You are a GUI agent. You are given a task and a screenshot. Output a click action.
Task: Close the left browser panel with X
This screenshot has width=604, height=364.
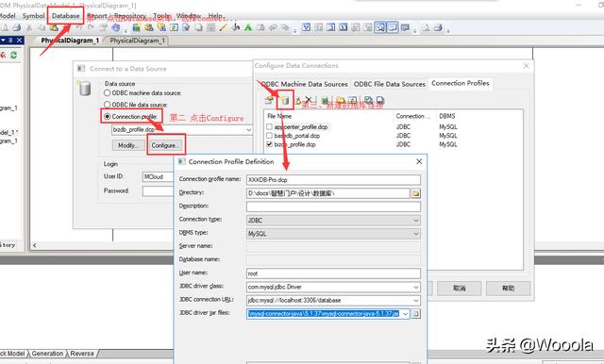tap(19, 40)
